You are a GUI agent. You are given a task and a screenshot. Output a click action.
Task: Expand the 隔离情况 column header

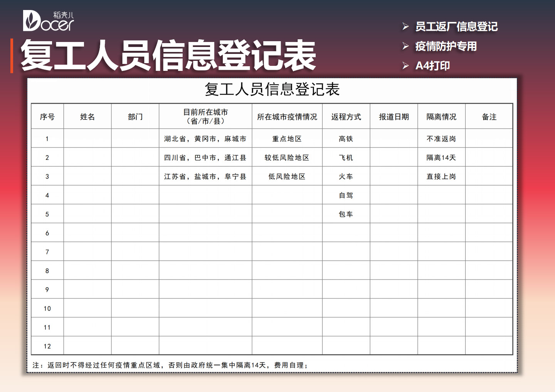point(441,116)
